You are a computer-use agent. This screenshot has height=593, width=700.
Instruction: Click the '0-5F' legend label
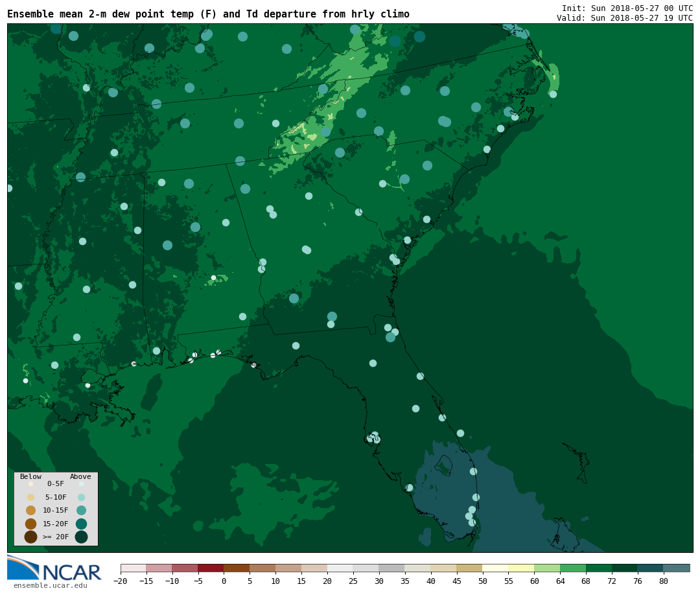click(56, 483)
